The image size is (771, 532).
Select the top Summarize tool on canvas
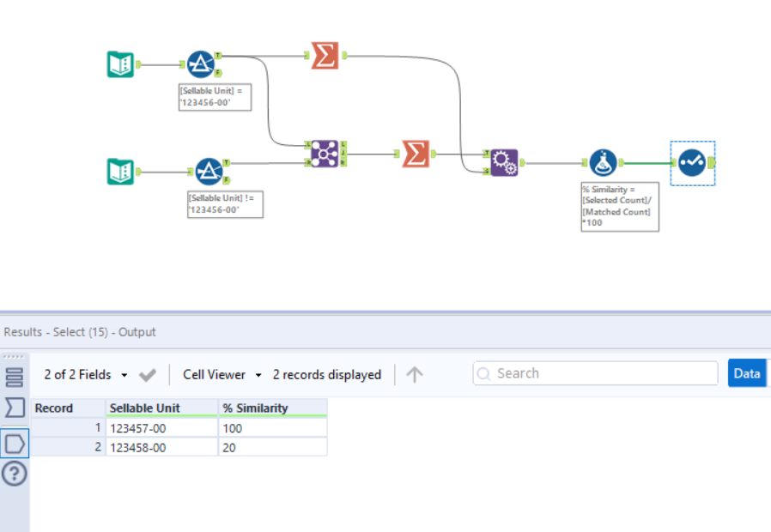tap(324, 56)
